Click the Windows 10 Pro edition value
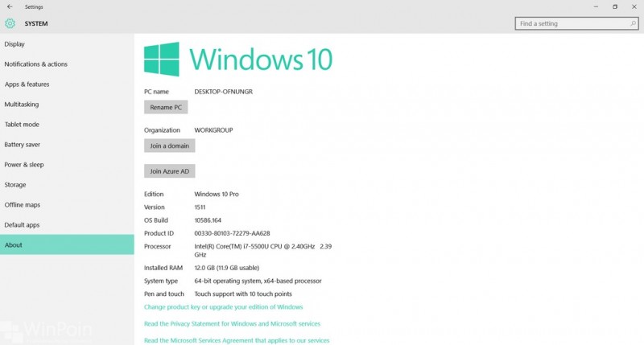Viewport: 644px width, 345px height. [x=217, y=194]
